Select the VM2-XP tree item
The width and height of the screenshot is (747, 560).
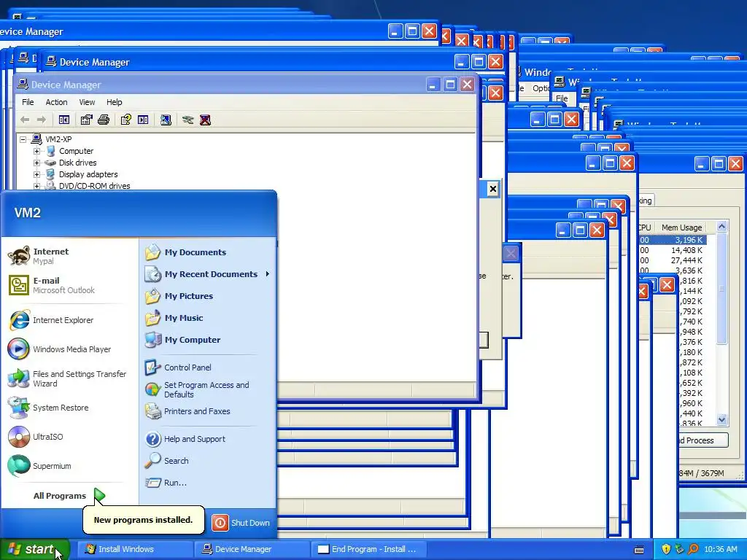coord(58,139)
